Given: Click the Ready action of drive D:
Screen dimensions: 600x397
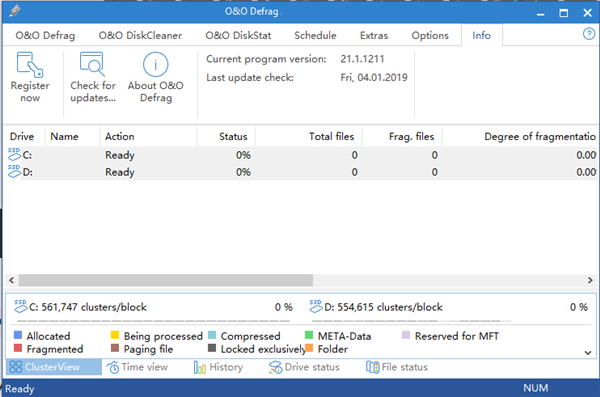Looking at the screenshot, I should click(x=120, y=172).
